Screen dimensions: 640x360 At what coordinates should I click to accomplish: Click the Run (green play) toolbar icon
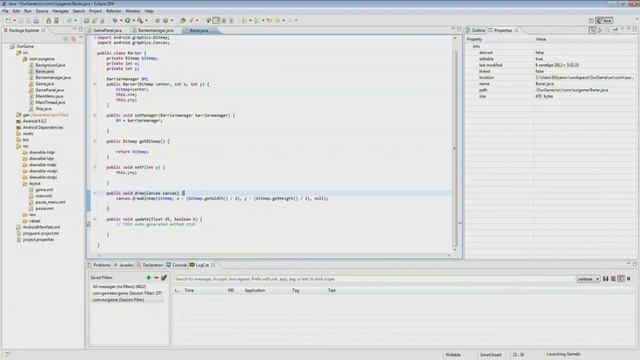(128, 20)
